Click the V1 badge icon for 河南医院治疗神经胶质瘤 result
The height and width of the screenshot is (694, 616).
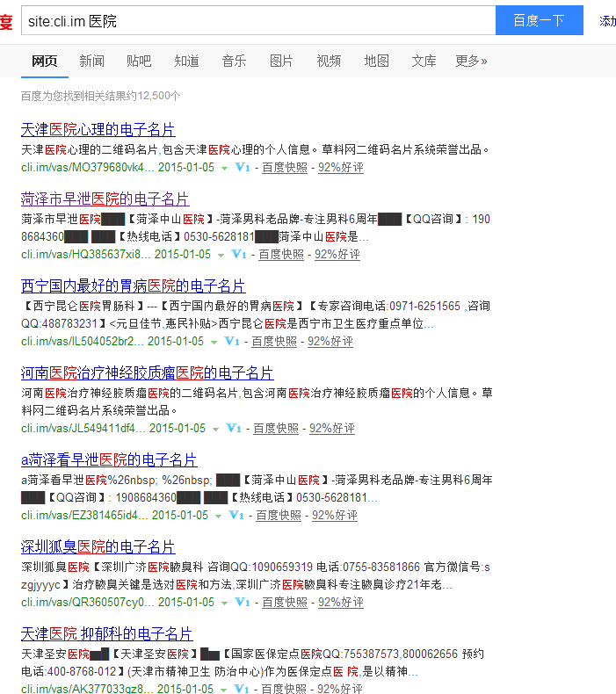[234, 428]
